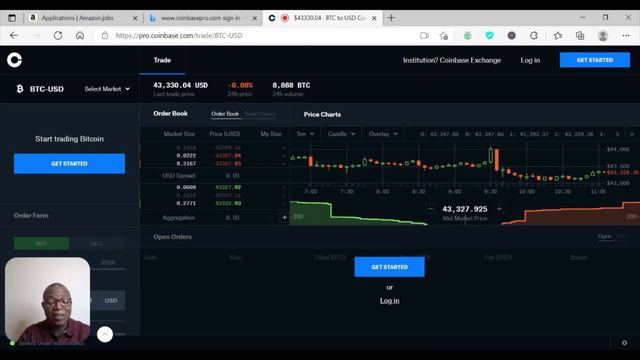
Task: Open Institution? Coinbase Exchange link
Action: (x=452, y=60)
